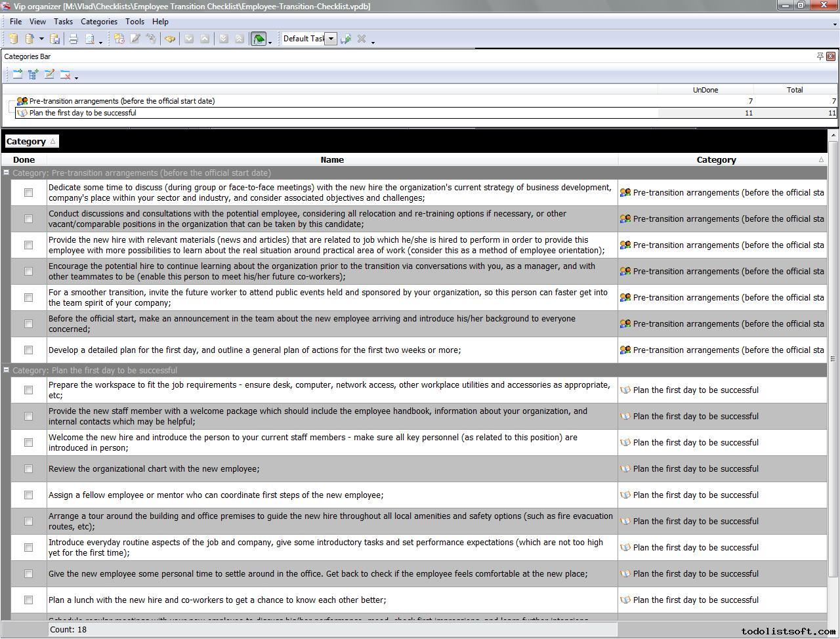Click the Print Preview toolbar icon
Image resolution: width=840 pixels, height=639 pixels.
click(90, 39)
